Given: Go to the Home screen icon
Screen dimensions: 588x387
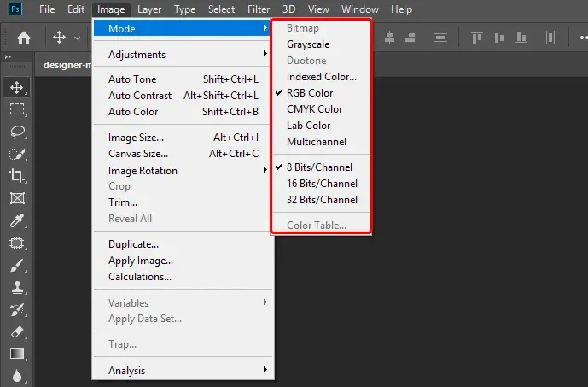Looking at the screenshot, I should click(24, 38).
